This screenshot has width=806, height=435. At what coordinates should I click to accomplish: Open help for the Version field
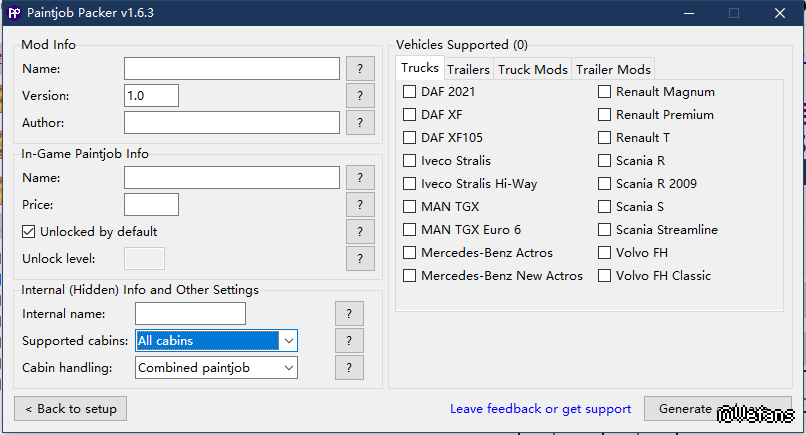360,96
